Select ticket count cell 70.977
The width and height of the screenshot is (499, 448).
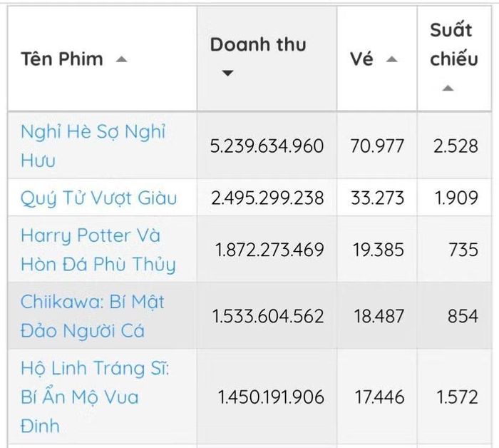[x=377, y=146]
